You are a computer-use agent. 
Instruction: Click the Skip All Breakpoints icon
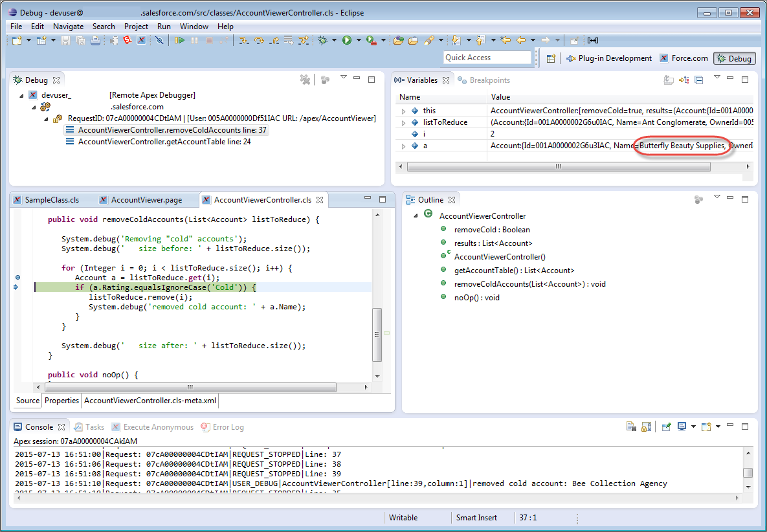[159, 41]
